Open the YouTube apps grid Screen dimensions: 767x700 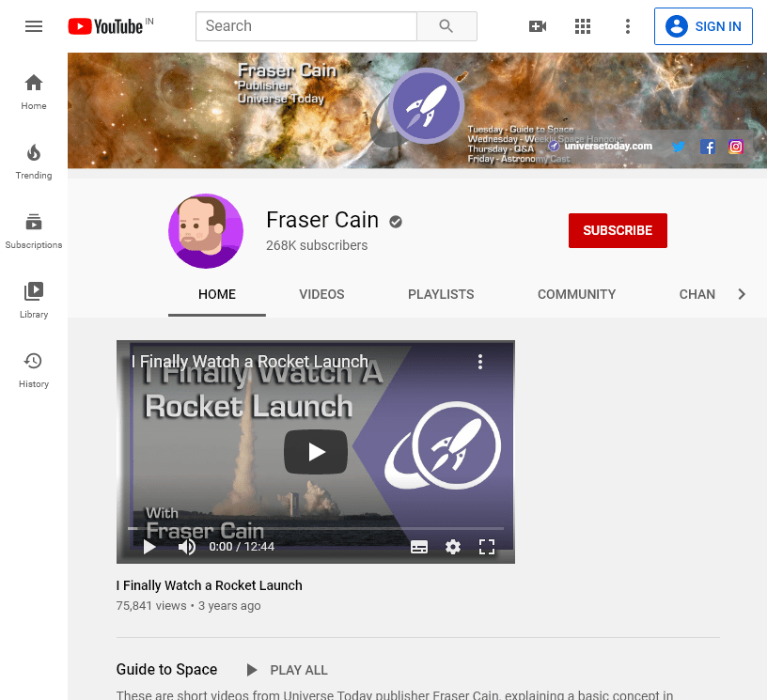click(583, 26)
